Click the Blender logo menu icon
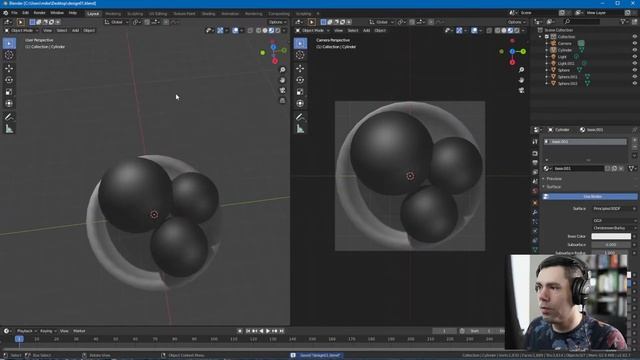This screenshot has height=360, width=640. 6,13
